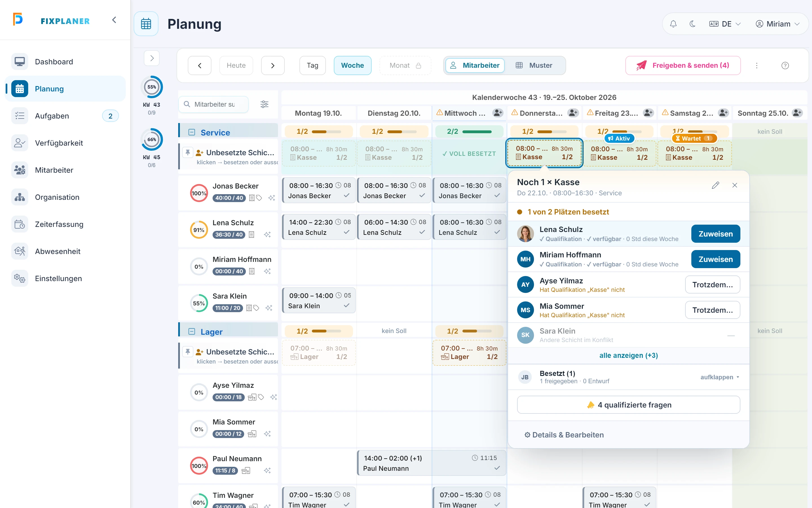Switch to the Woche view
Image resolution: width=812 pixels, height=508 pixels.
tap(352, 65)
